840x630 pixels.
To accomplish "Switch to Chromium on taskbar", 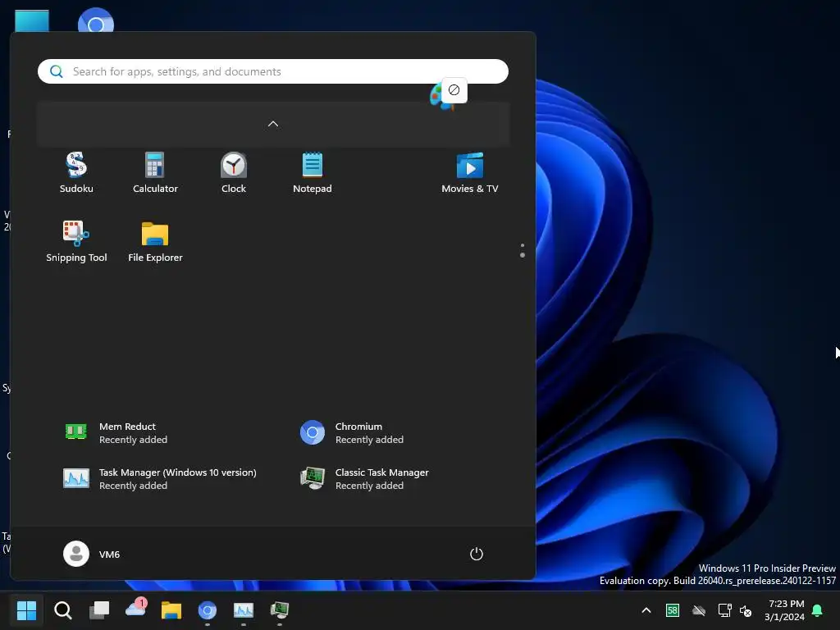I will tap(208, 609).
